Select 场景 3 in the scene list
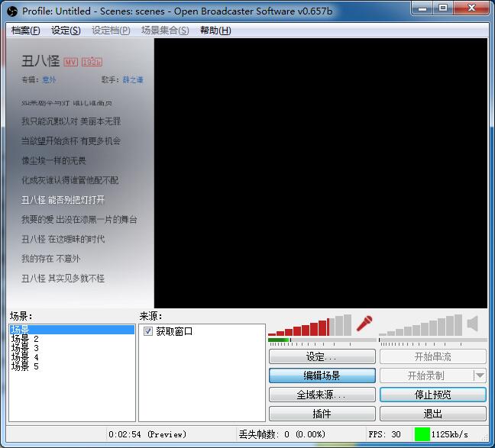 coord(72,348)
